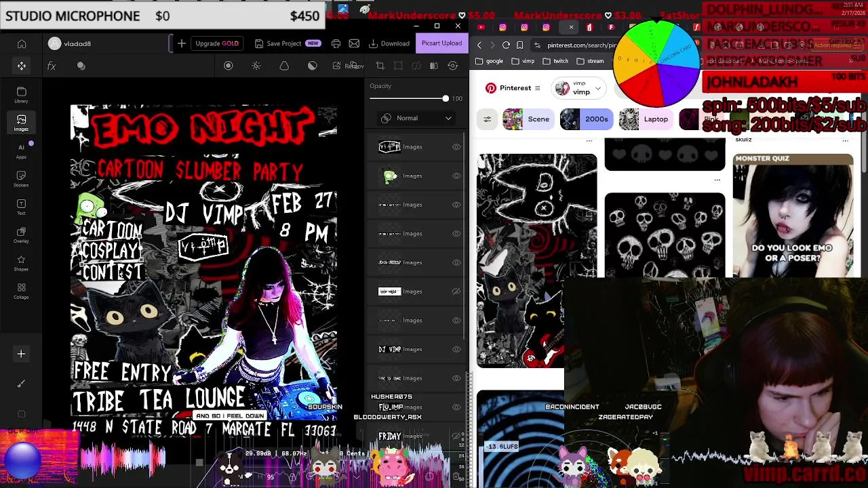
Task: Select the DJ VIMP layer
Action: pyautogui.click(x=414, y=349)
